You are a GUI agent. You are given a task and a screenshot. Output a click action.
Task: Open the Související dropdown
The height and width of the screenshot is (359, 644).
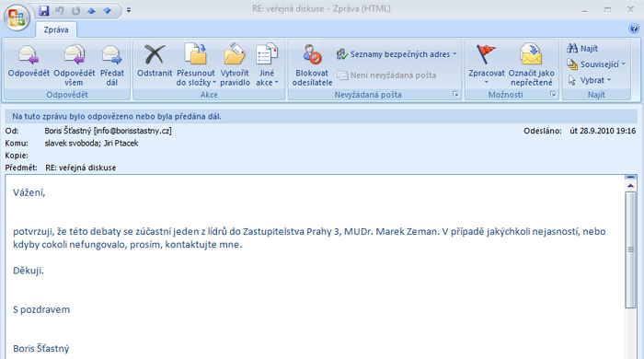coord(596,64)
